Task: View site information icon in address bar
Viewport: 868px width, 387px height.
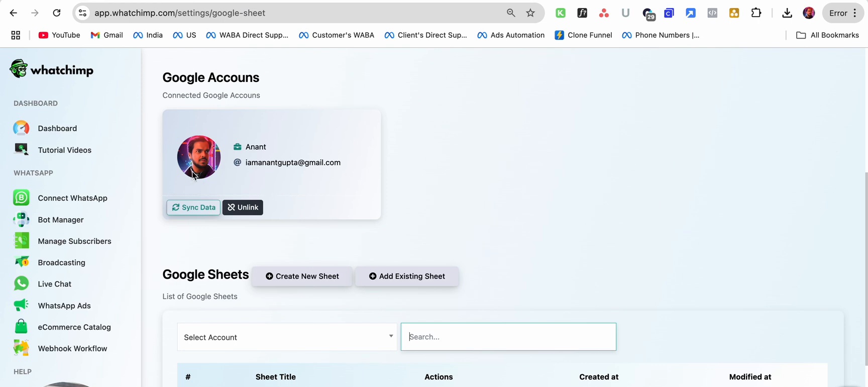Action: (x=83, y=13)
